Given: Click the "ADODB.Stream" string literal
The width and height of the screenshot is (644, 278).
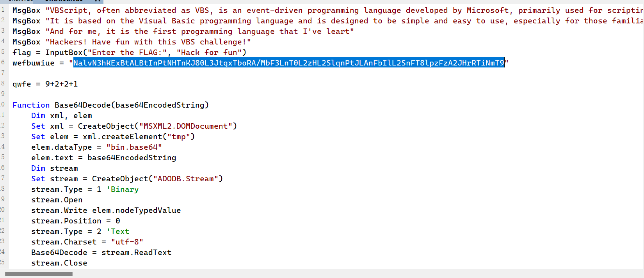Looking at the screenshot, I should (185, 179).
